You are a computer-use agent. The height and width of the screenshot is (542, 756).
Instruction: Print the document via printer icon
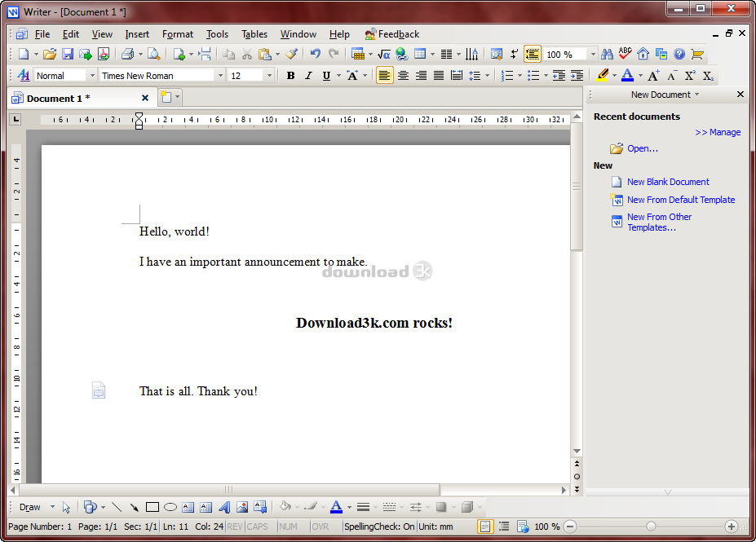tap(128, 54)
